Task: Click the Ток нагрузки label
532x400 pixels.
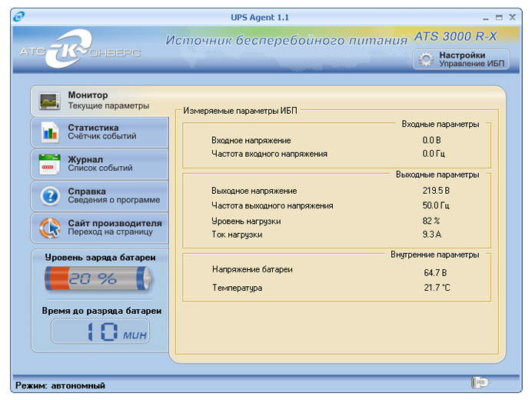Action: coord(237,235)
